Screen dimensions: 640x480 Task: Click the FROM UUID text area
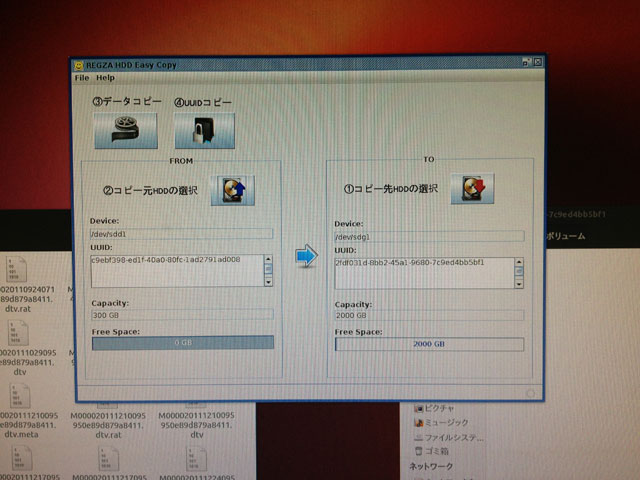pos(177,271)
